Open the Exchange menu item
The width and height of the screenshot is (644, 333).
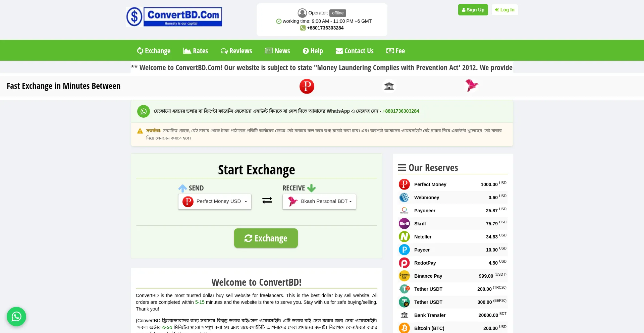point(154,51)
